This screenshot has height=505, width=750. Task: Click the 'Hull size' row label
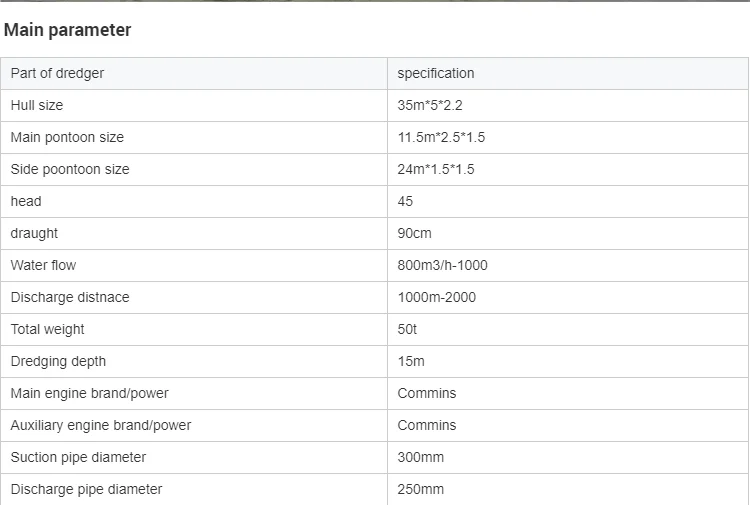pyautogui.click(x=37, y=105)
